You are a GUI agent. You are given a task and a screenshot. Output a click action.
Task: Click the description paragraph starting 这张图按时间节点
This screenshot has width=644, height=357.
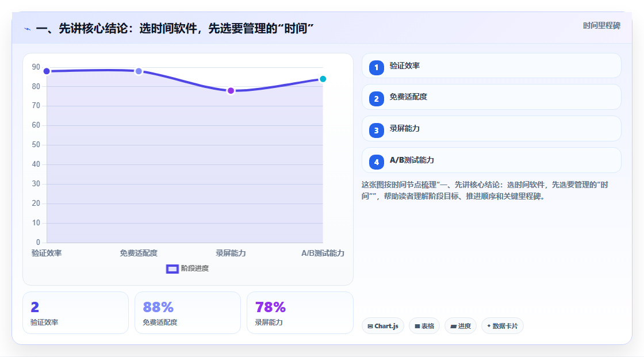point(485,191)
